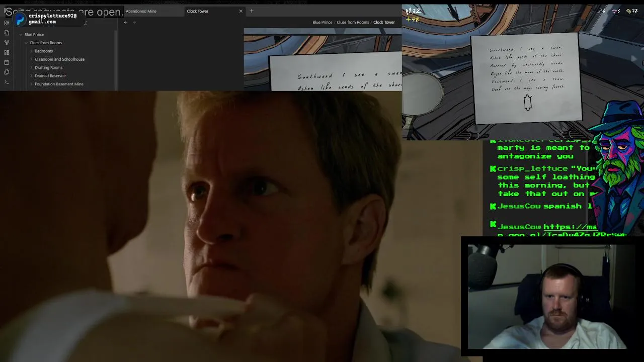
Task: Collapse the Blue Prince tree folder
Action: pos(21,35)
